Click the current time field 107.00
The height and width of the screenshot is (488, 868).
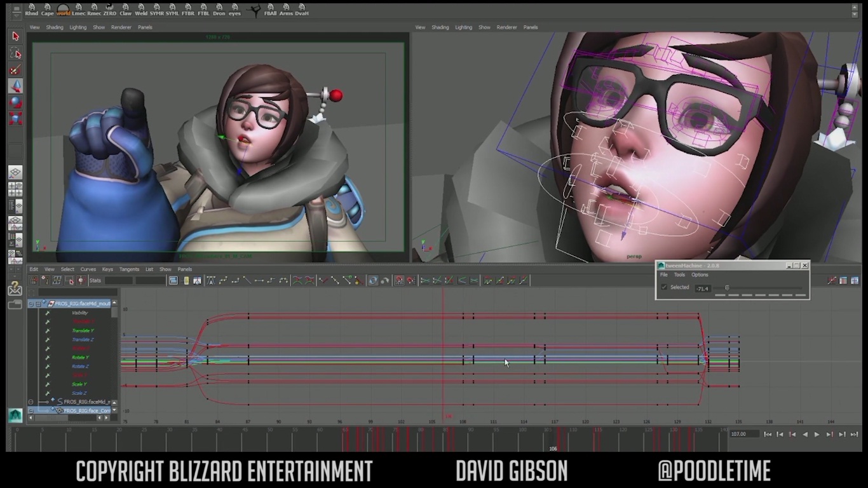coord(745,434)
